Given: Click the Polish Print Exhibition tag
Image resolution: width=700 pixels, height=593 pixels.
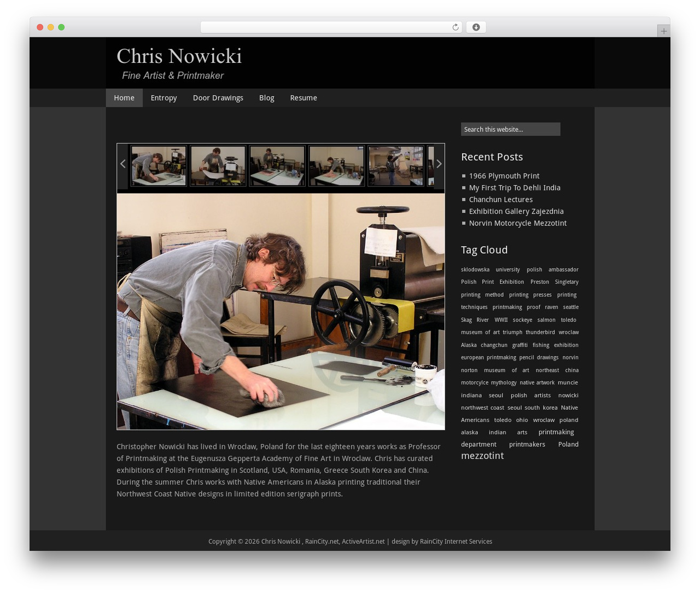Looking at the screenshot, I should point(492,282).
